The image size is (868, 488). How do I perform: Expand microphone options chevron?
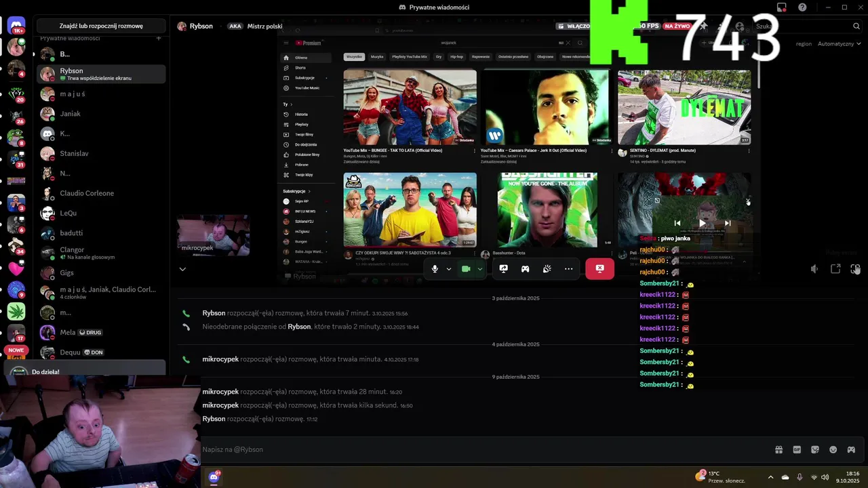pyautogui.click(x=448, y=269)
